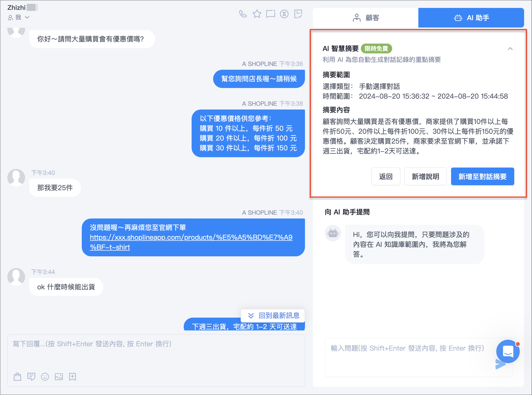This screenshot has width=532, height=395.
Task: Send the AI question with arrow icon
Action: click(500, 364)
